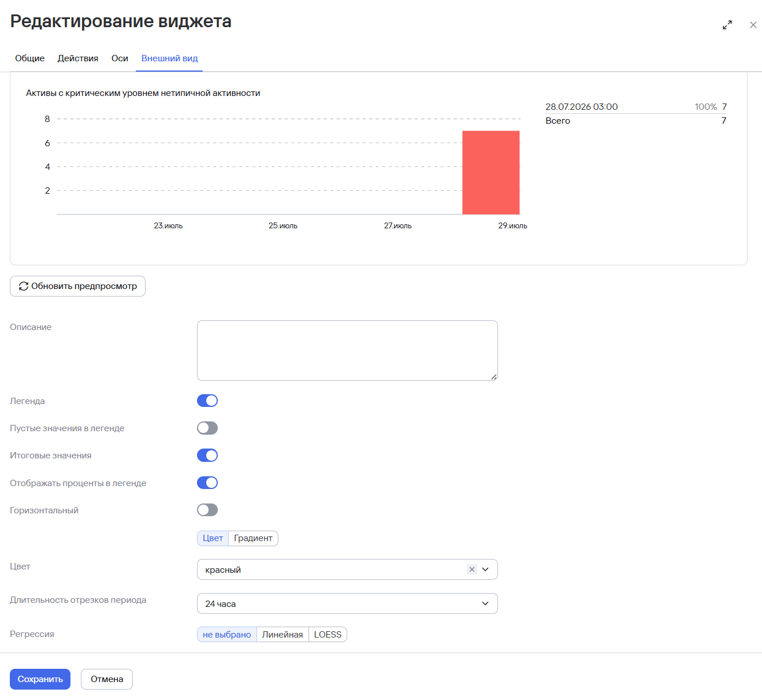762x700 pixels.
Task: Click the red bar in chart
Action: coord(491,172)
